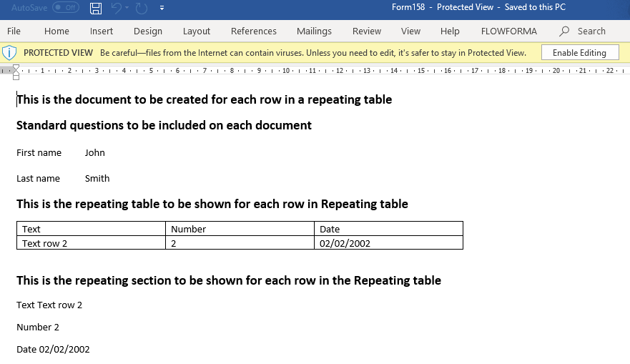This screenshot has height=364, width=630.
Task: Click the Form158 document title
Action: [408, 7]
